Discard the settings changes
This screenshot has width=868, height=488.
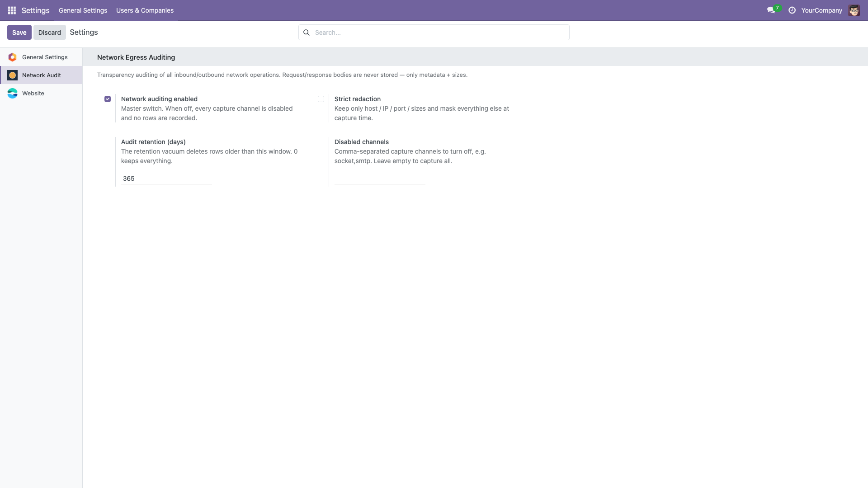[x=50, y=33]
